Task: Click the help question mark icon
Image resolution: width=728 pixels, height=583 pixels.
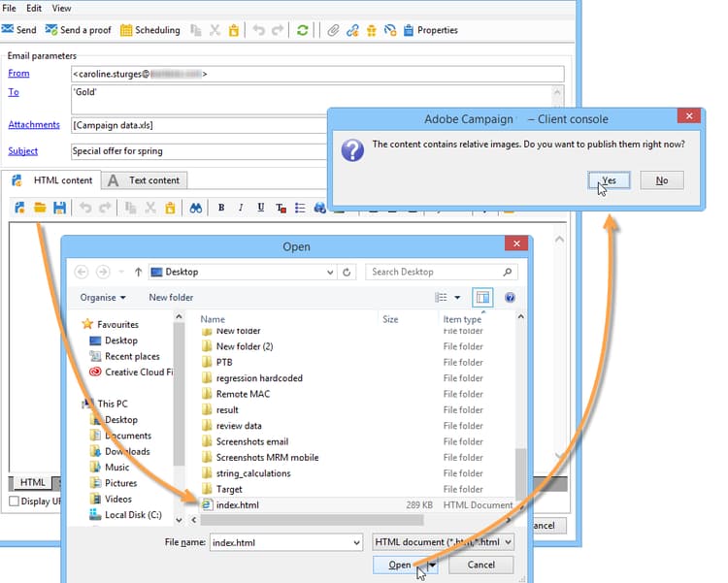Action: [x=510, y=298]
